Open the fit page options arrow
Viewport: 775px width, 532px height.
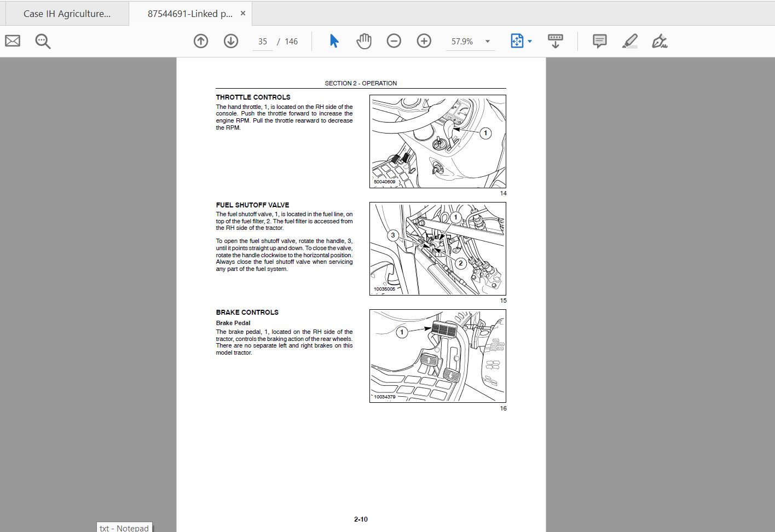530,42
